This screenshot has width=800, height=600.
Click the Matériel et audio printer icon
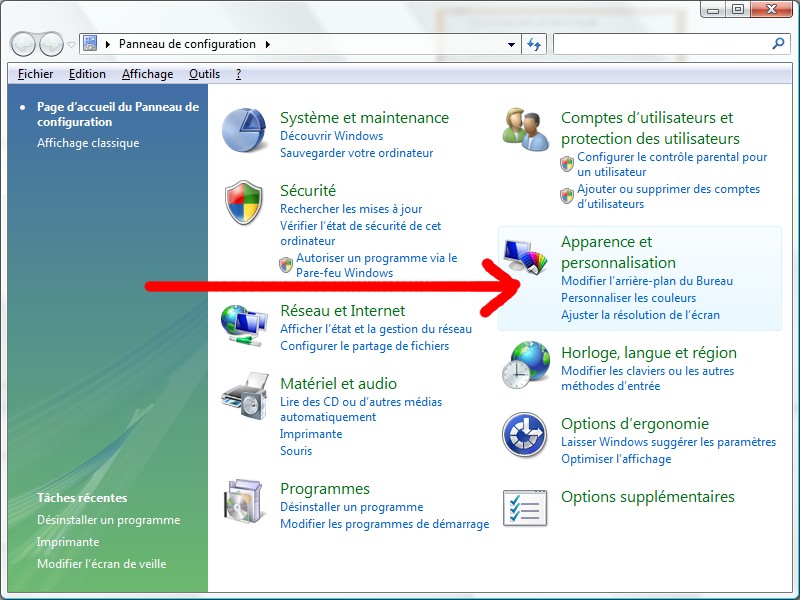coord(245,396)
